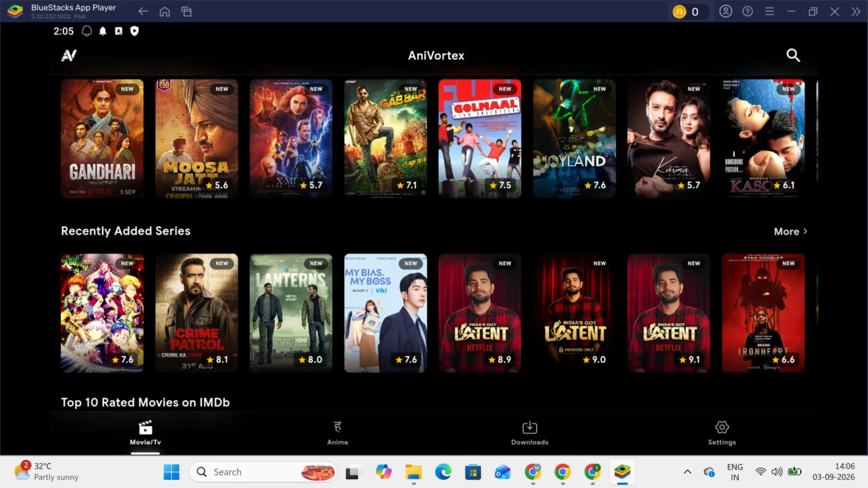The image size is (868, 488).
Task: Go back using the BlueStacks back arrow
Action: tap(143, 11)
